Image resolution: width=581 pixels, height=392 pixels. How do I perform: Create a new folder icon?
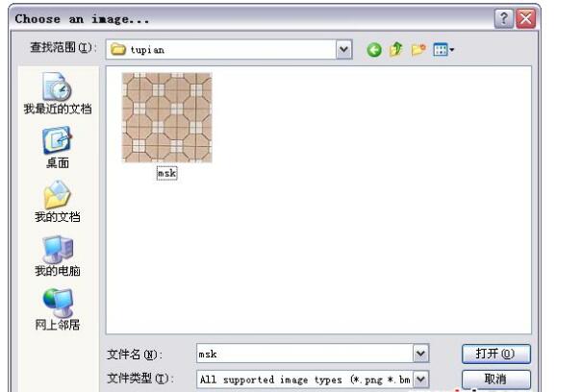[x=418, y=50]
